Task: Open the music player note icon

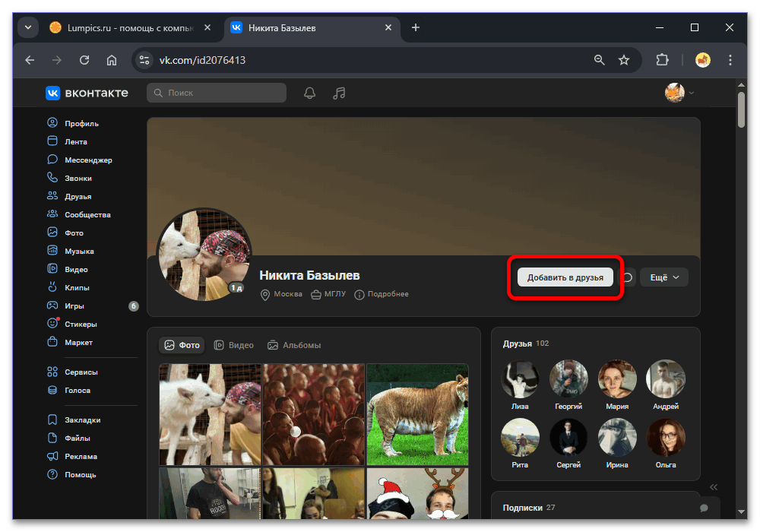Action: click(x=339, y=93)
